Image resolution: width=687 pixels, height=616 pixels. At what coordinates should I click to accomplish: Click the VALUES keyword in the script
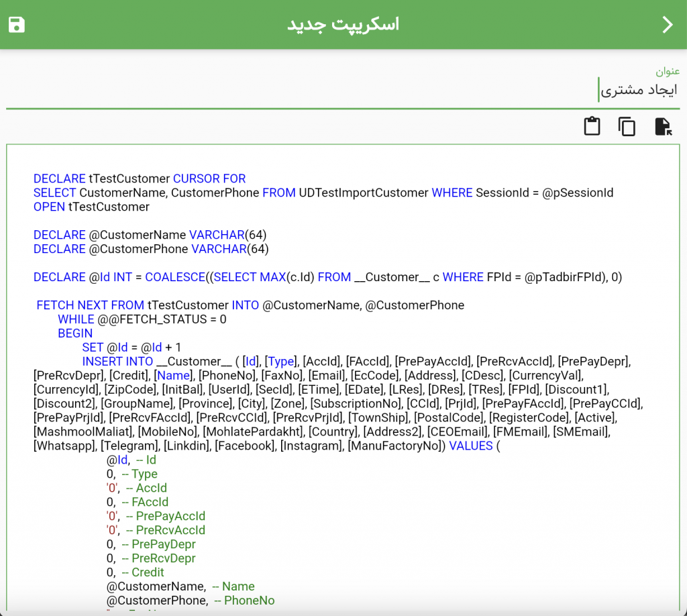[471, 446]
